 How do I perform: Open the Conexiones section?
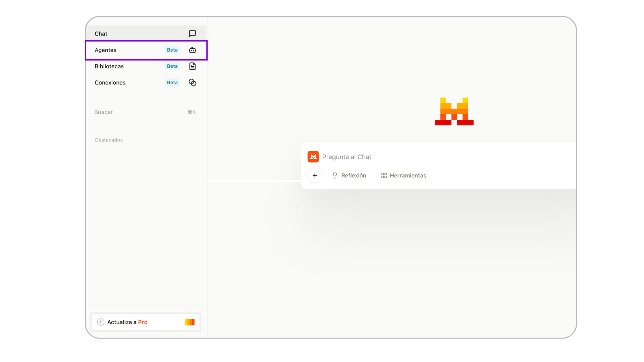[x=146, y=82]
